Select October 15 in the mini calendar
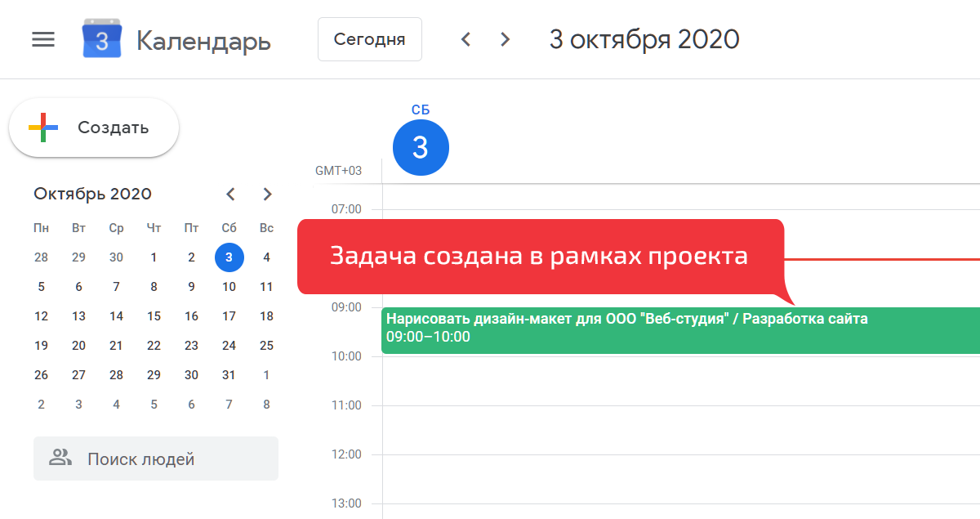This screenshot has height=519, width=980. click(154, 316)
